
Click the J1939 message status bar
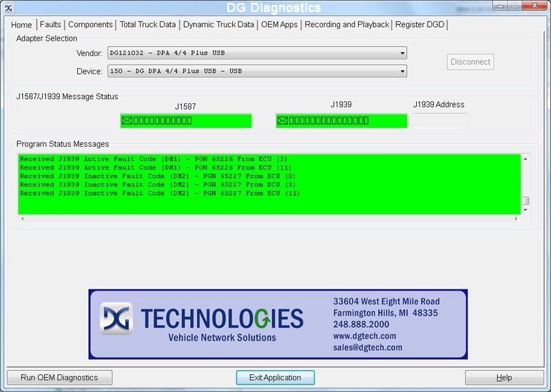(342, 121)
